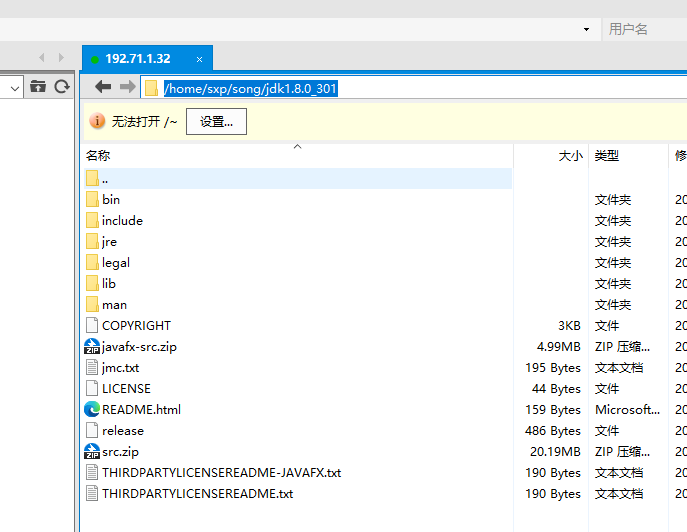The image size is (687, 532).
Task: Select THIRDPARTYLICENSEREADME-JAVAFX.txt file
Action: pos(221,473)
